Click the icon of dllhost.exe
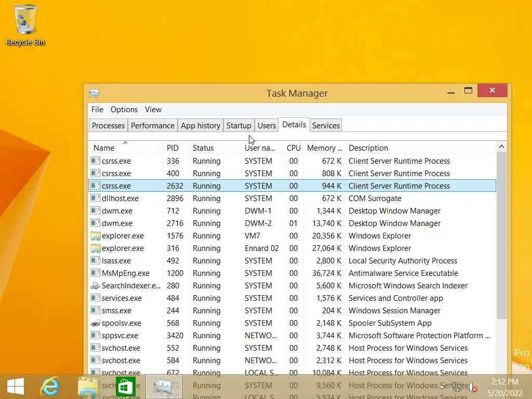532x399 pixels. [x=96, y=198]
